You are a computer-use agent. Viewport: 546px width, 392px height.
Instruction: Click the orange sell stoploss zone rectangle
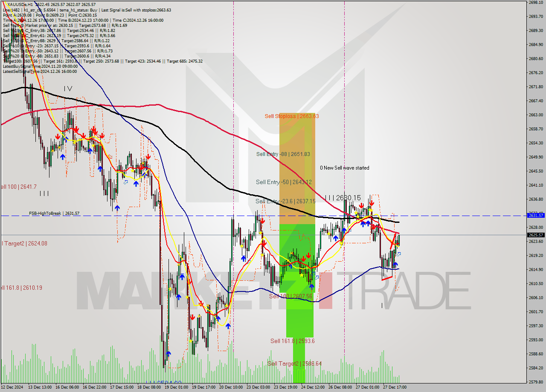tap(297, 168)
